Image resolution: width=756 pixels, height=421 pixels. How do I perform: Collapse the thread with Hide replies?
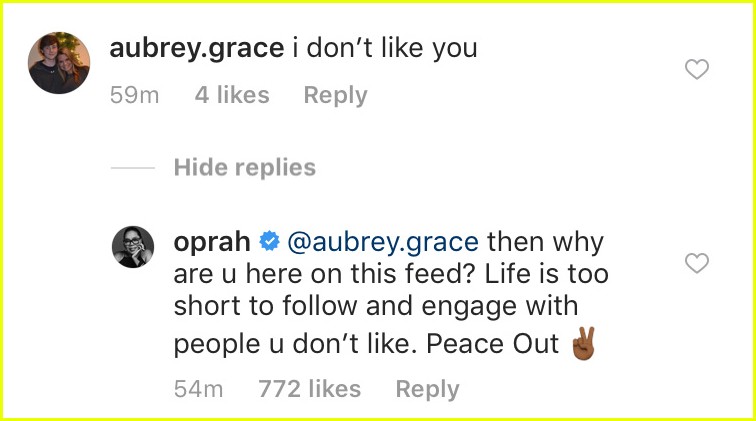click(x=245, y=167)
